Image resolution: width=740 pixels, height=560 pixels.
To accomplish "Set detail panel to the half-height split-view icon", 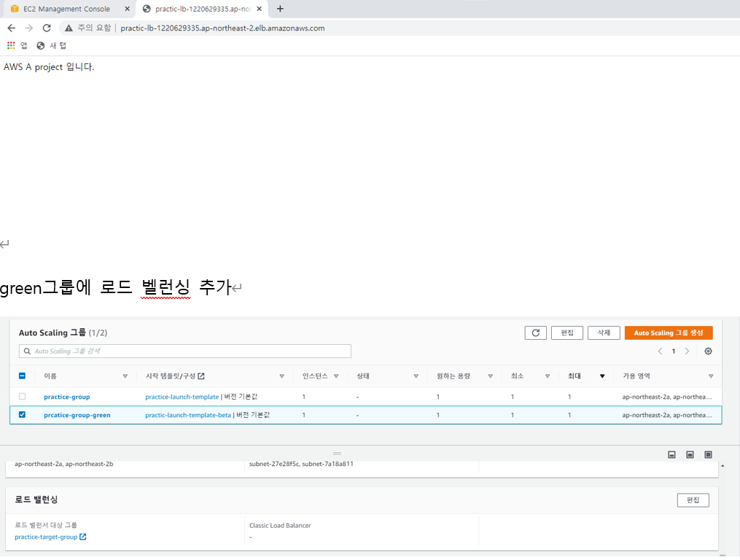I will point(690,455).
